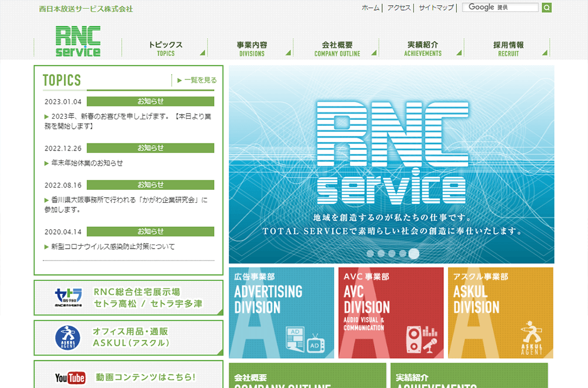This screenshot has height=388, width=588.
Task: Click the date 2020.04.14
Action: click(x=63, y=232)
